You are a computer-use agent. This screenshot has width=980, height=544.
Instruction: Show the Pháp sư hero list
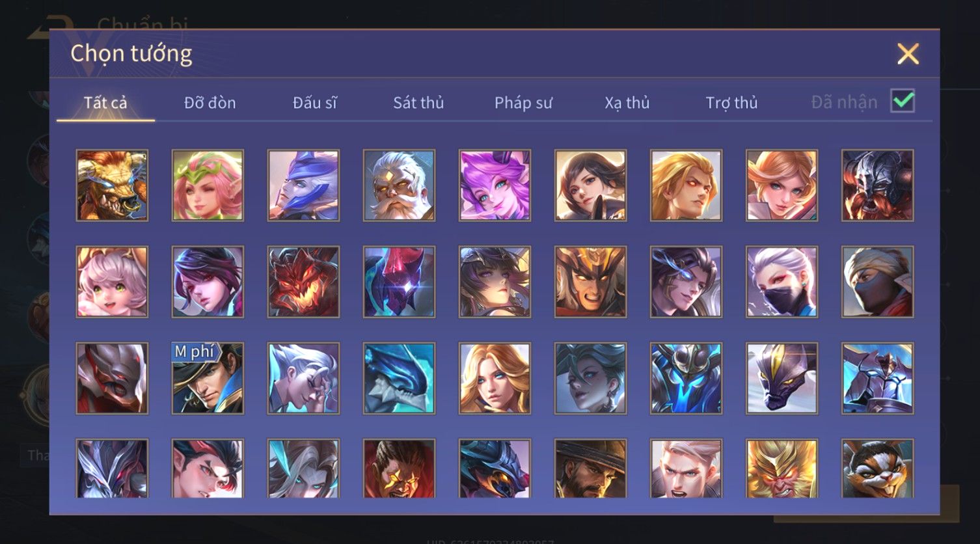click(x=523, y=103)
